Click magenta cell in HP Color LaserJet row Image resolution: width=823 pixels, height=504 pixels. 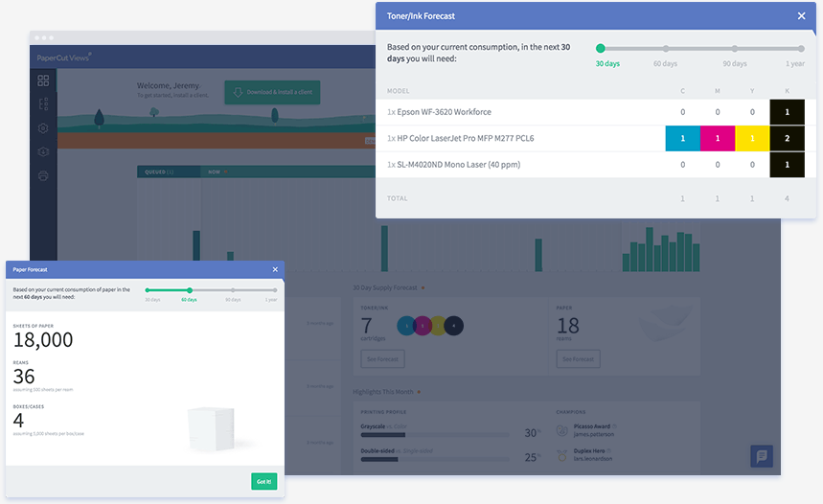point(718,138)
